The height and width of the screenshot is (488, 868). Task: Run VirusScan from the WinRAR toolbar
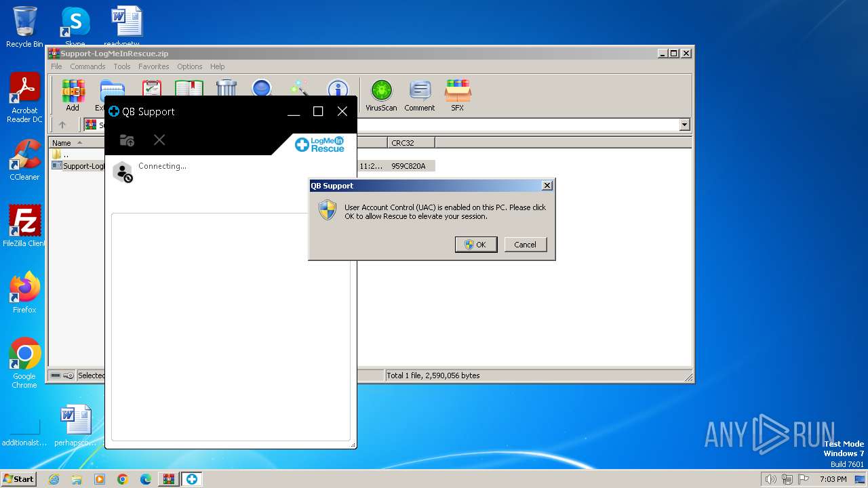[381, 95]
